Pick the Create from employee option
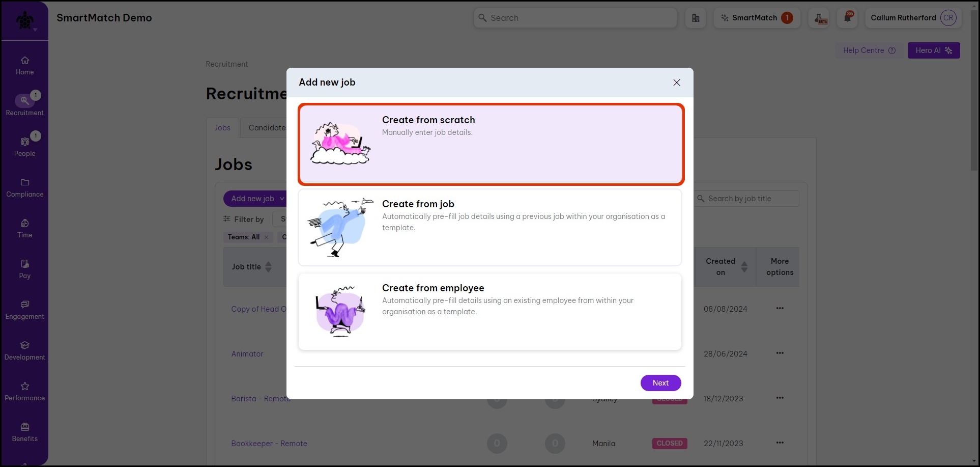This screenshot has width=980, height=467. (489, 311)
